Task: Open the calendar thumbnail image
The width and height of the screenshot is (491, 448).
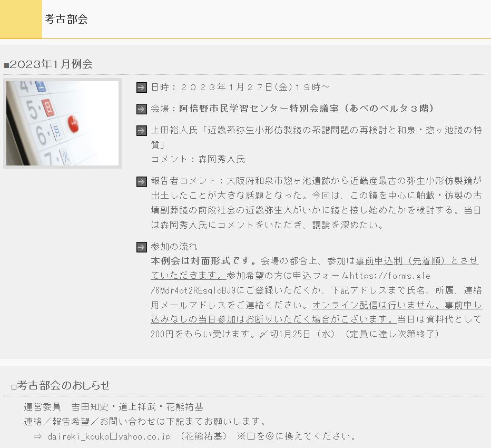Action: (62, 123)
